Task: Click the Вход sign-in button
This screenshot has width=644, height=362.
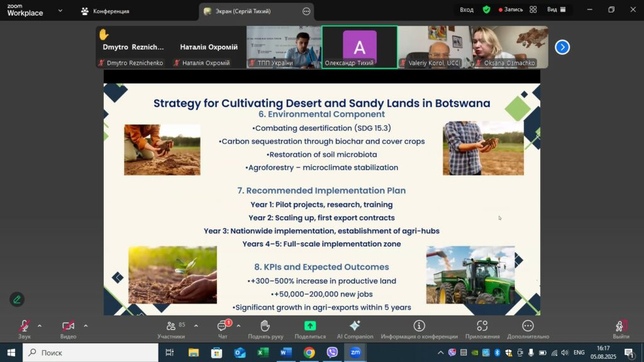Action: [467, 9]
